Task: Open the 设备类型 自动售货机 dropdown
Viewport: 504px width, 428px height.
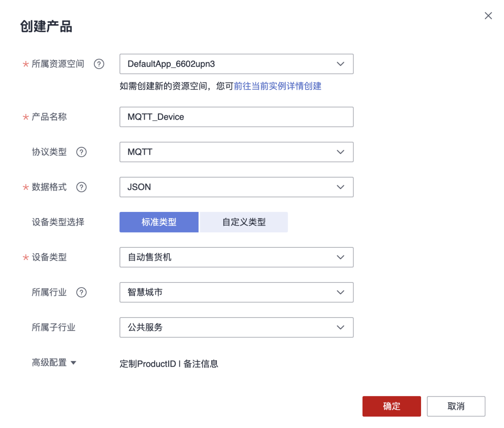Action: pos(237,257)
